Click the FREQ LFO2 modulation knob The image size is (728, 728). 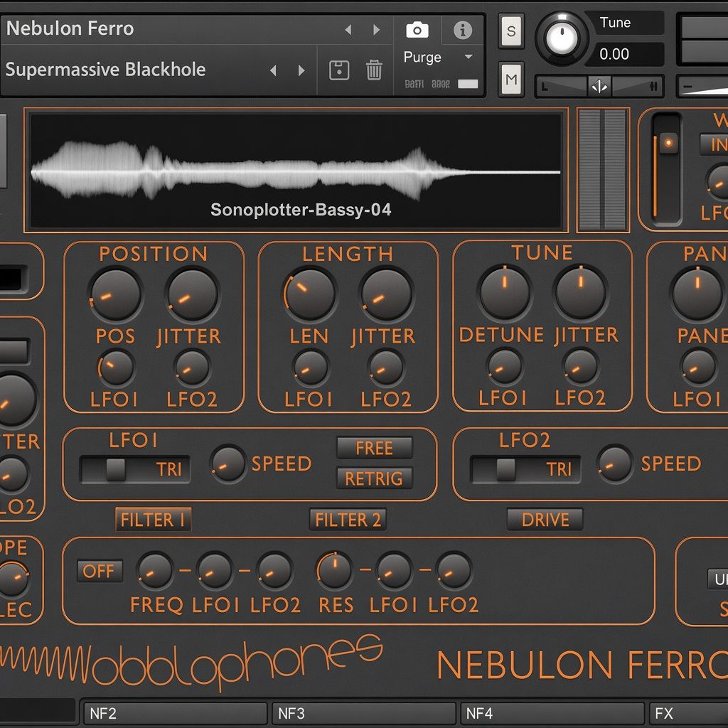[275, 570]
